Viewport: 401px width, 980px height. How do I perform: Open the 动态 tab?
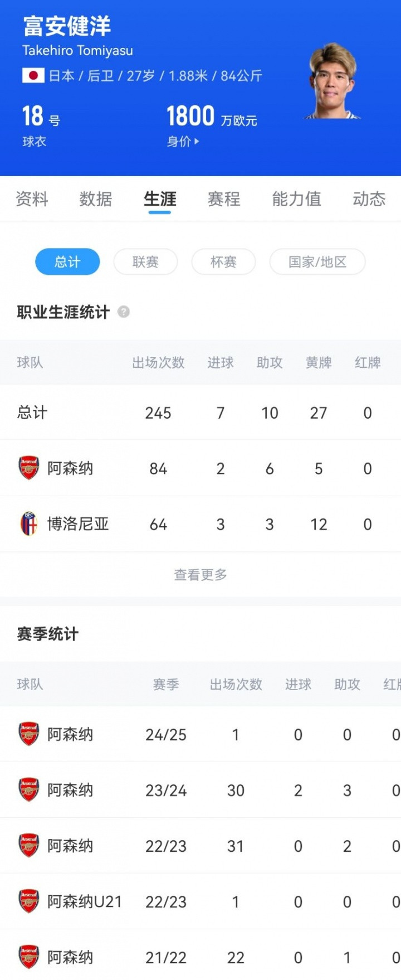pyautogui.click(x=369, y=199)
